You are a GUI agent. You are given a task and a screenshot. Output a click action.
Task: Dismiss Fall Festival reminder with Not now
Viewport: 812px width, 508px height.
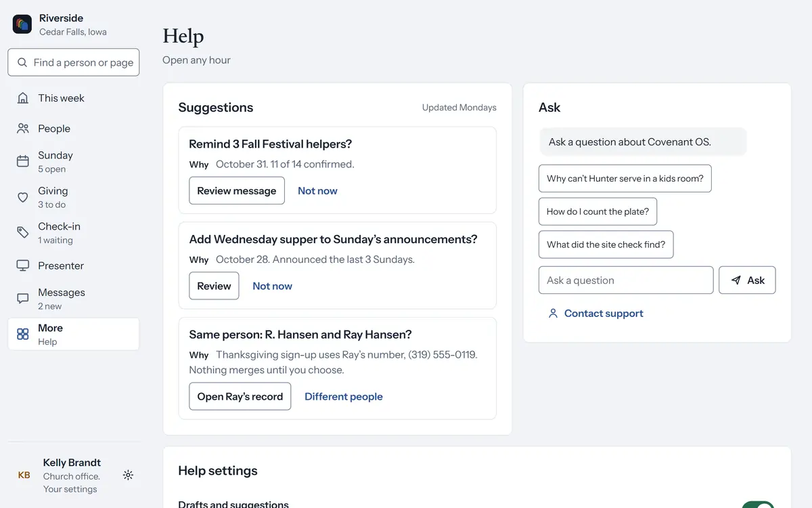(x=317, y=191)
